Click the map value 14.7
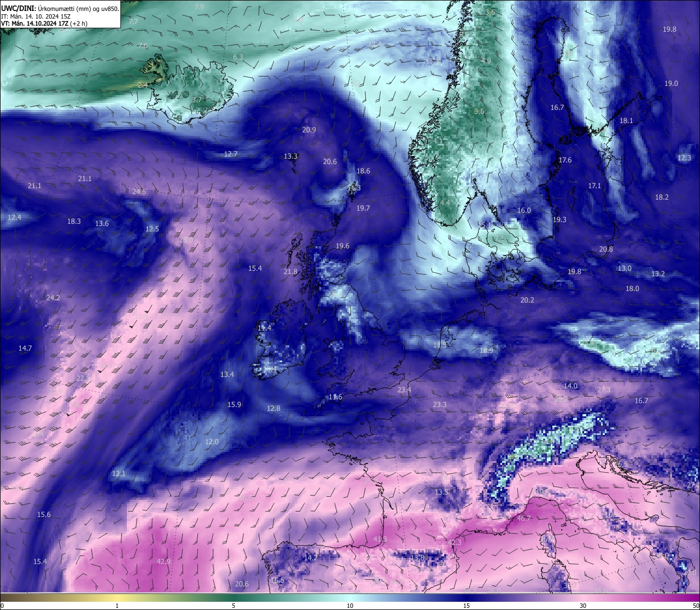Screen dimensions: 700x610 (x=25, y=348)
